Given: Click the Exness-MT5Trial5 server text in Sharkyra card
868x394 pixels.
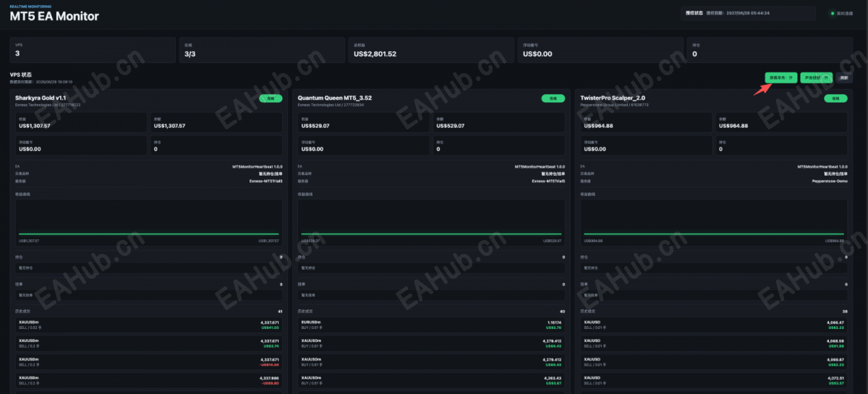Looking at the screenshot, I should point(265,181).
